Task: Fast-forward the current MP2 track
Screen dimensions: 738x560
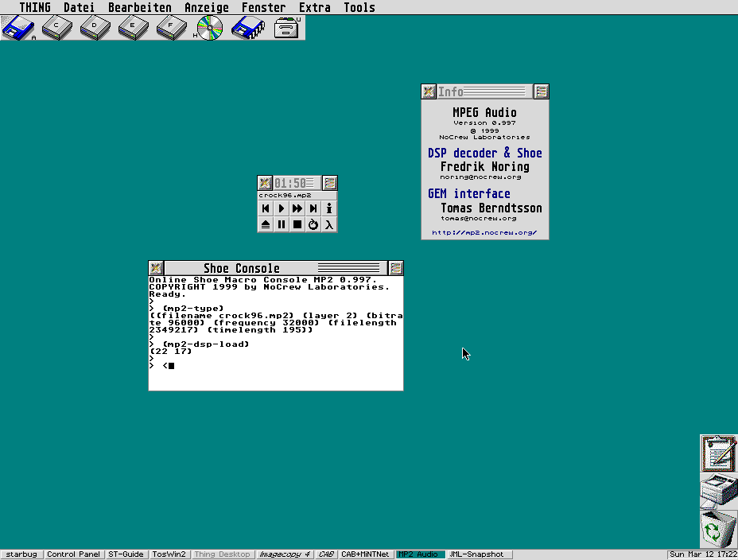Action: pyautogui.click(x=297, y=208)
